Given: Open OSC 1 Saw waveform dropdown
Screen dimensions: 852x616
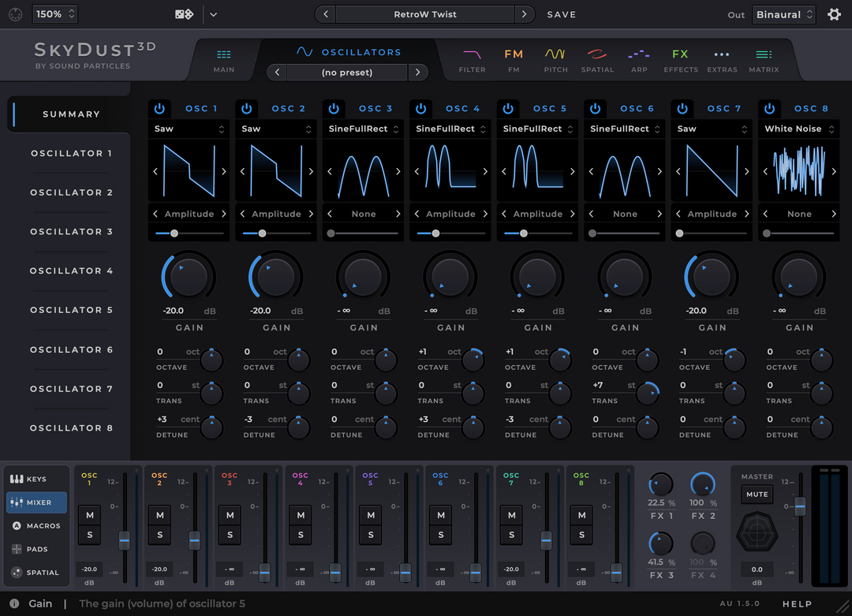Looking at the screenshot, I should tap(189, 129).
